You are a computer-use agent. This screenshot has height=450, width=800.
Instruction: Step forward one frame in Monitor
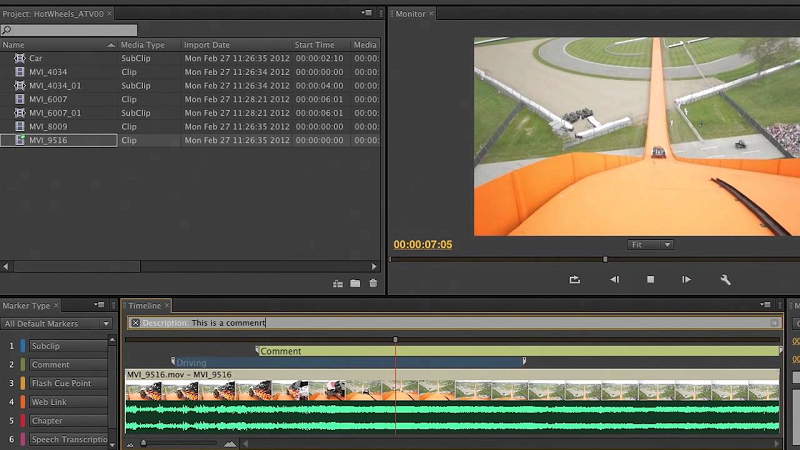coord(686,280)
